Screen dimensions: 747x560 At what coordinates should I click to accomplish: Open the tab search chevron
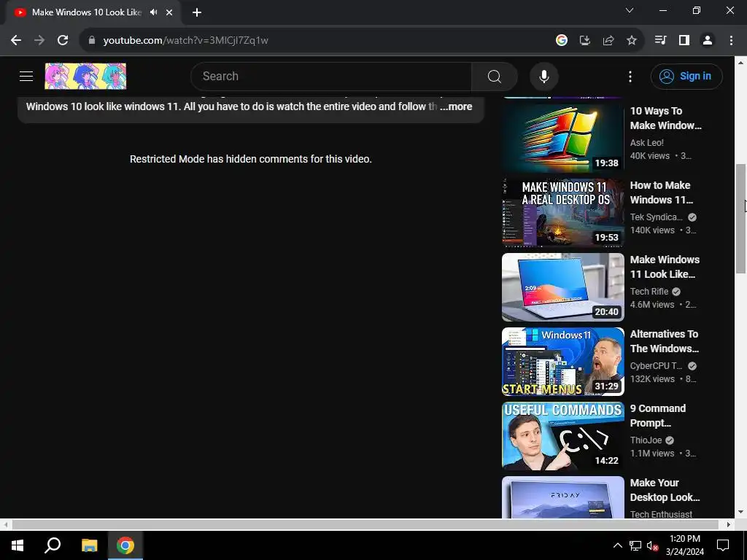[x=630, y=10]
